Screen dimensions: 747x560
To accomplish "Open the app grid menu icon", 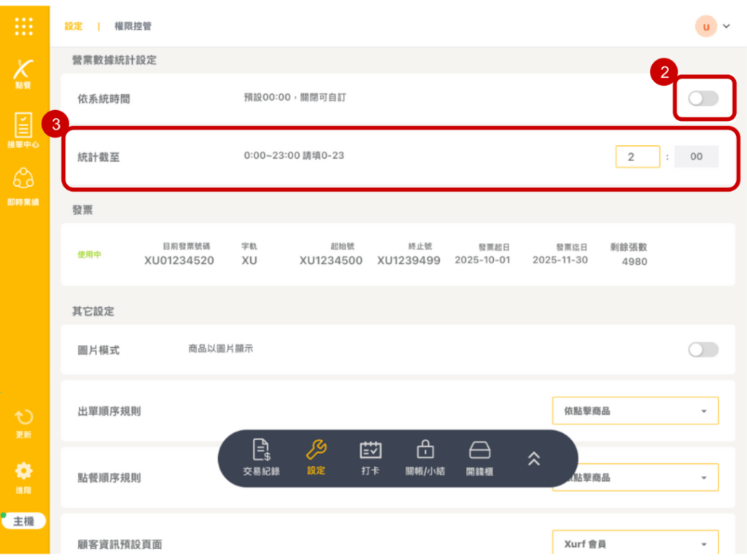I will [x=24, y=26].
